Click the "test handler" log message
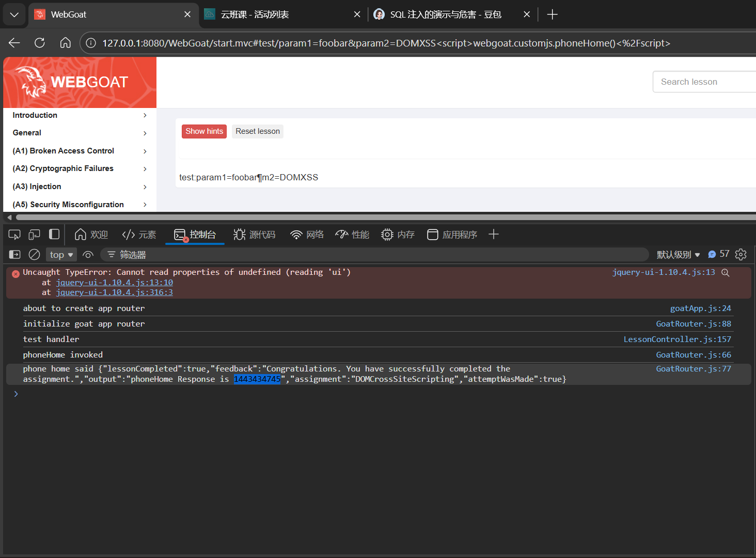756x558 pixels. coord(51,339)
